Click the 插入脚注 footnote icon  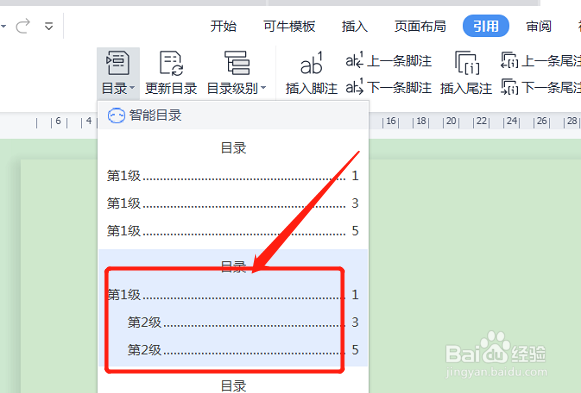[311, 63]
